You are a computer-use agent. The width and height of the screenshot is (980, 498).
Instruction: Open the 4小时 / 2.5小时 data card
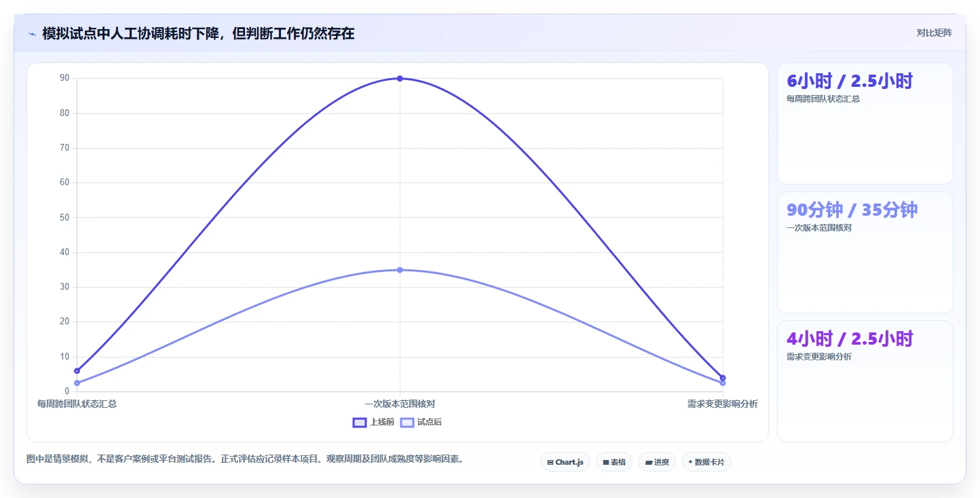click(x=865, y=381)
